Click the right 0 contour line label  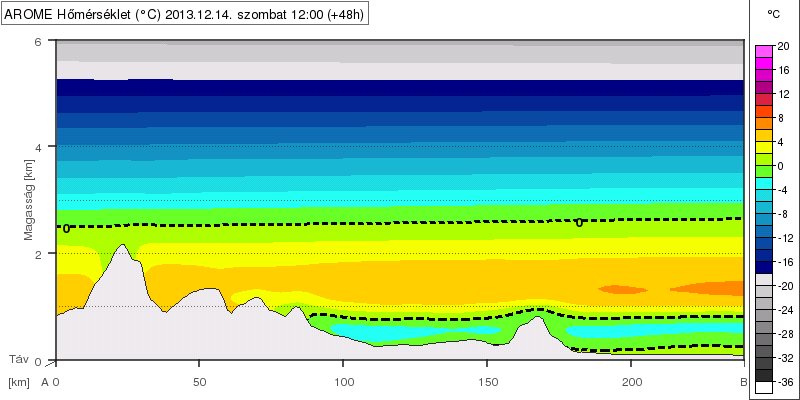pyautogui.click(x=579, y=222)
